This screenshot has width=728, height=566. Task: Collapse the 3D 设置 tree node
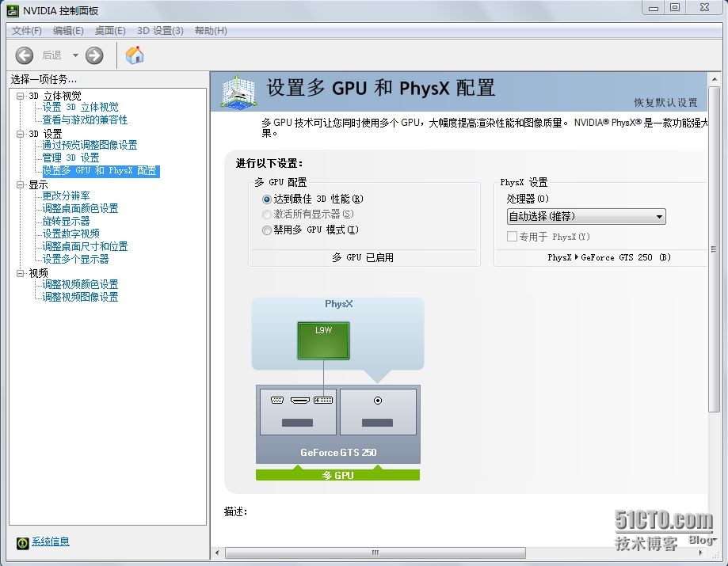21,134
